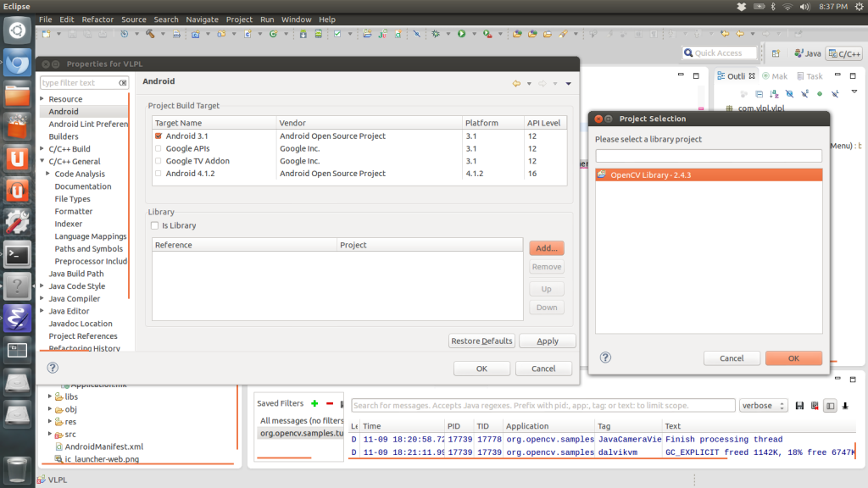Click the help icon in Project Selection dialog
Viewport: 868px width, 488px height.
[x=605, y=358]
